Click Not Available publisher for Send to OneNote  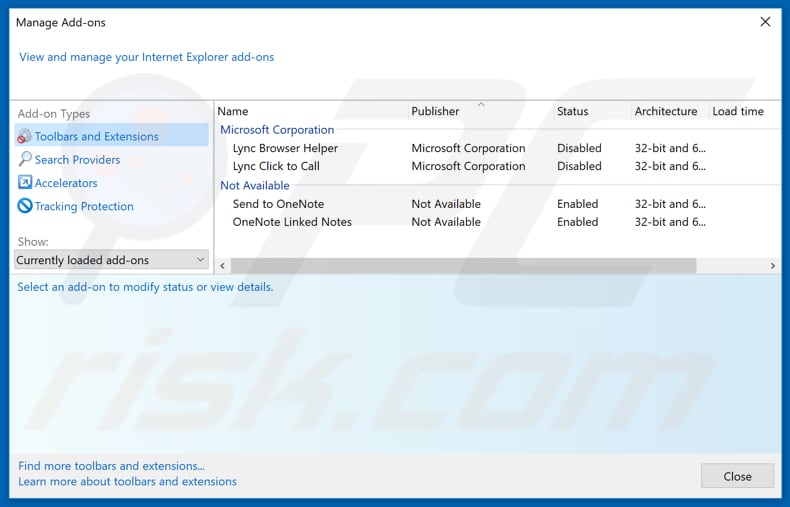pos(446,204)
